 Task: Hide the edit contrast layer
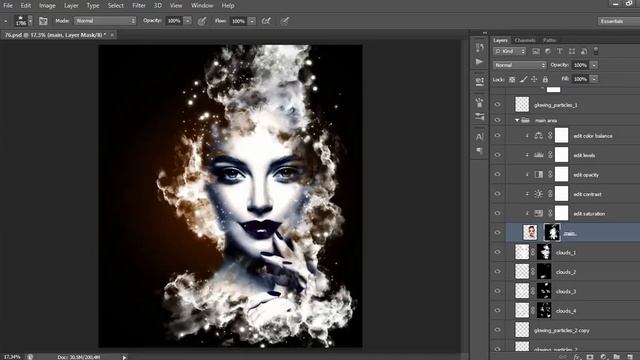(498, 194)
